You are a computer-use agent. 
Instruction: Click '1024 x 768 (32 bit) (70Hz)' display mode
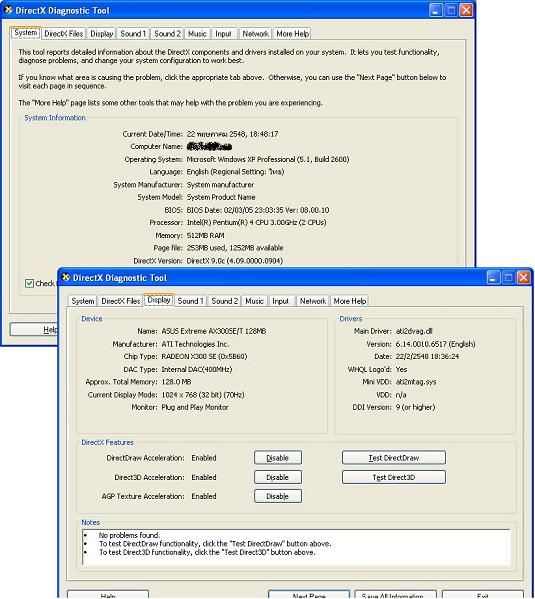click(203, 395)
